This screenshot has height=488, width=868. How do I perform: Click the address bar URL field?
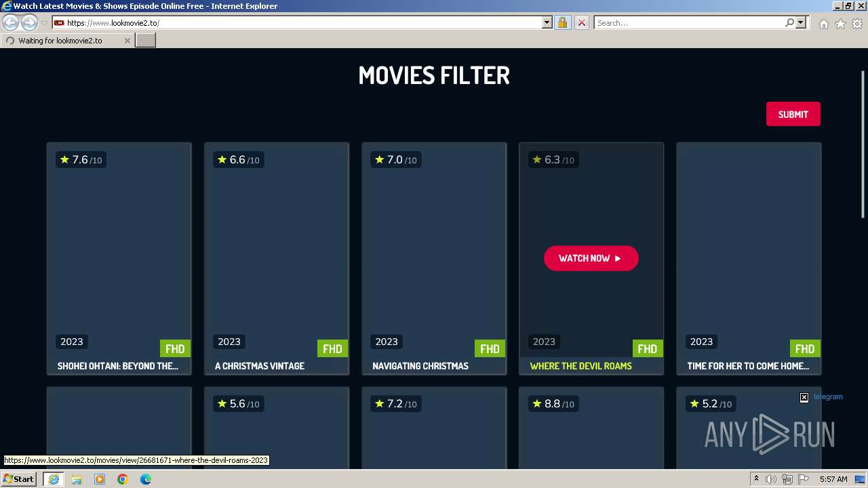pyautogui.click(x=303, y=22)
